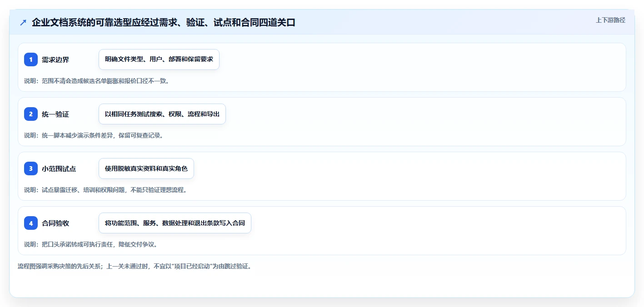Click the 合同验收 step label
Image resolution: width=644 pixels, height=307 pixels.
click(55, 223)
